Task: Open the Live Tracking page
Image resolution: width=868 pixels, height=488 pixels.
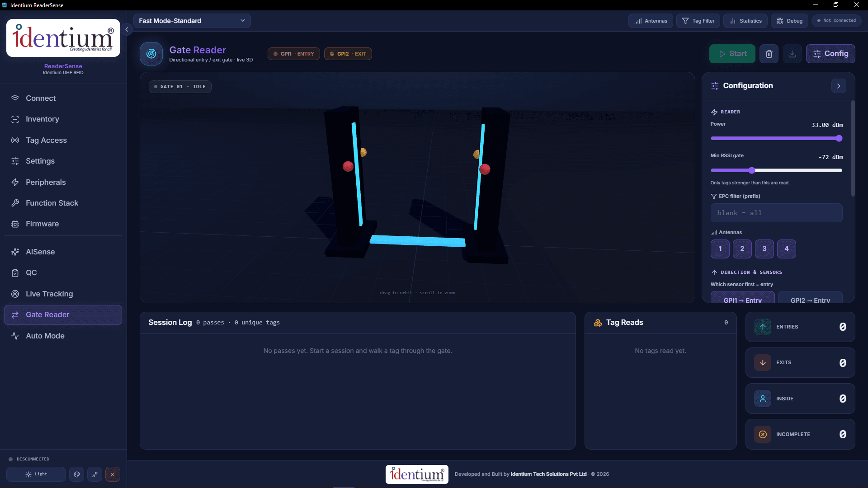Action: coord(63,294)
